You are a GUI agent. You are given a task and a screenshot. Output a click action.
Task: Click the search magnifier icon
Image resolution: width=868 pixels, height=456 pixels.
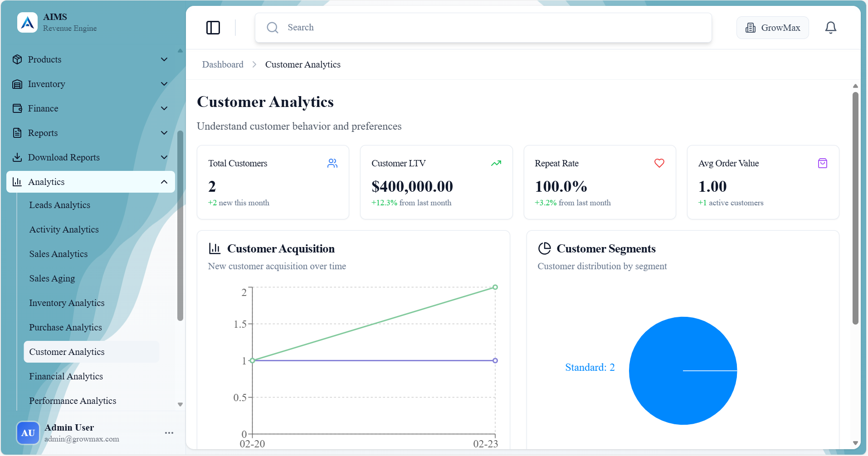point(272,27)
